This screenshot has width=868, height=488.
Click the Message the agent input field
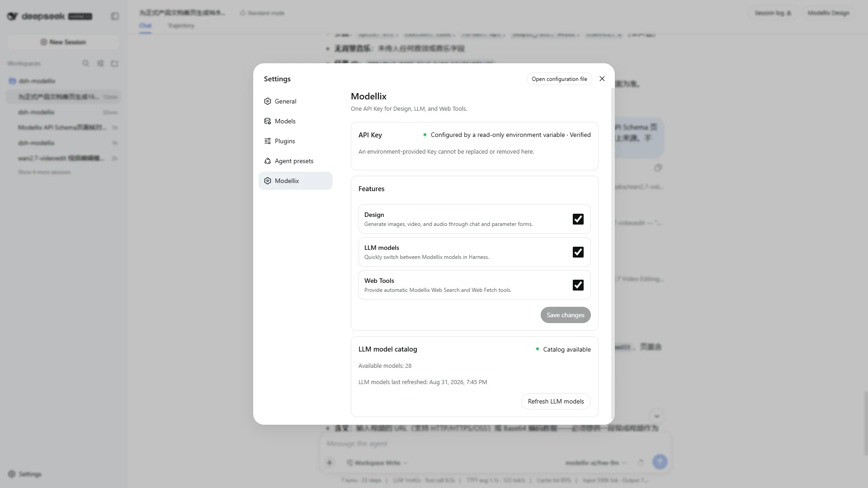pos(495,444)
